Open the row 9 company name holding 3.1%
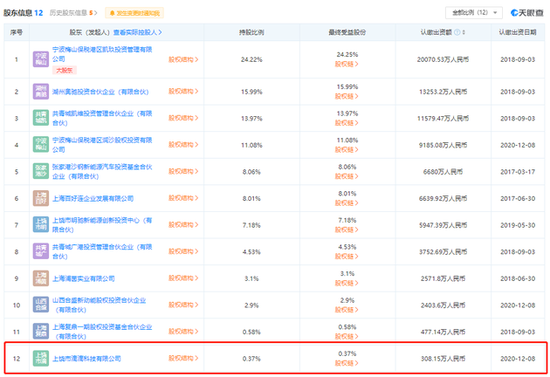Screen dimensions: 550x377 pyautogui.click(x=83, y=278)
